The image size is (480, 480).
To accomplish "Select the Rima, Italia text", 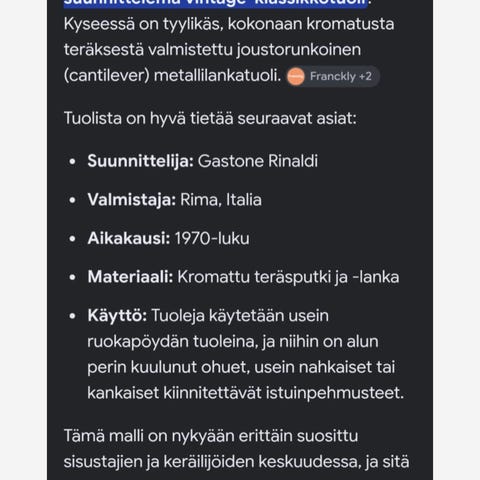I will pyautogui.click(x=221, y=200).
